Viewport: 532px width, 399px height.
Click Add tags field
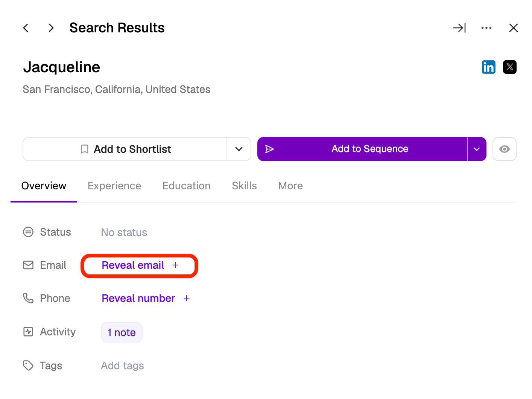pyautogui.click(x=123, y=366)
